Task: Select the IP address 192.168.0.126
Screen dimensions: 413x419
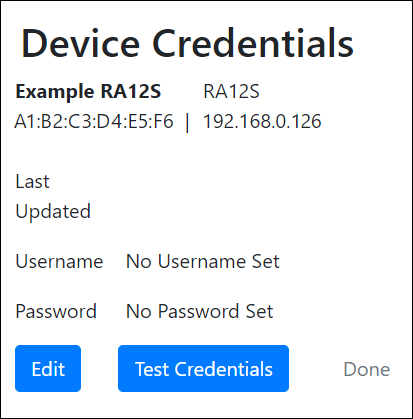Action: click(x=262, y=121)
